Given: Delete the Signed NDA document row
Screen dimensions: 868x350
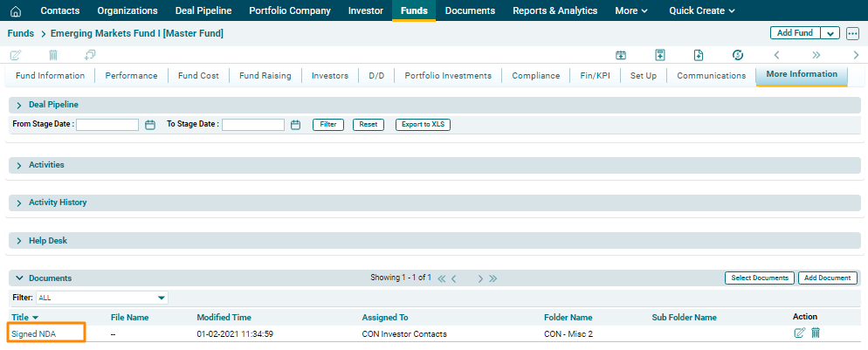Looking at the screenshot, I should 816,333.
